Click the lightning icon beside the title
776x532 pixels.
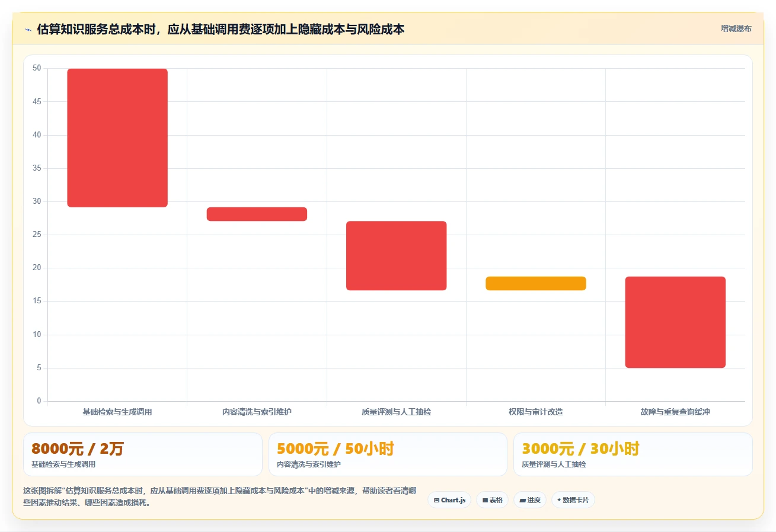click(x=28, y=30)
